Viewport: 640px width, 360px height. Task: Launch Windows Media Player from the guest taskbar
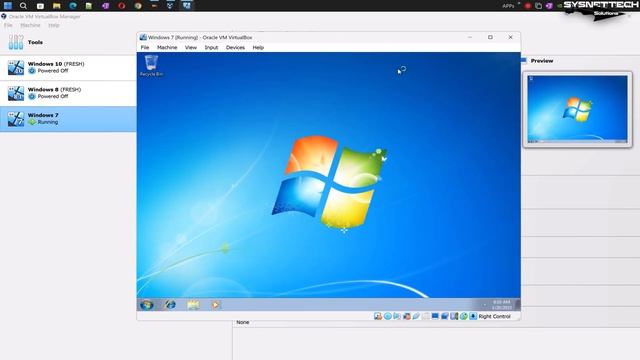tap(215, 304)
